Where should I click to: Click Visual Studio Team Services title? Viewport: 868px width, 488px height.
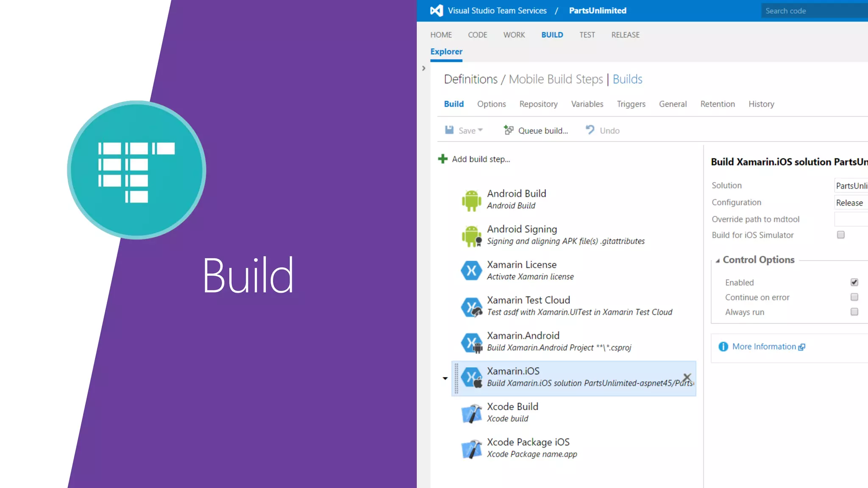coord(497,11)
